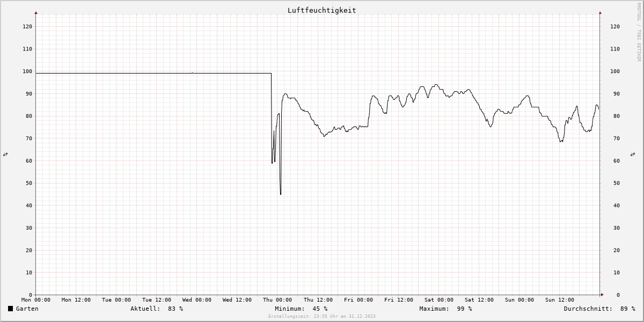Image resolution: width=644 pixels, height=322 pixels.
Task: Click the Tue 00:00 time axis label
Action: point(116,300)
